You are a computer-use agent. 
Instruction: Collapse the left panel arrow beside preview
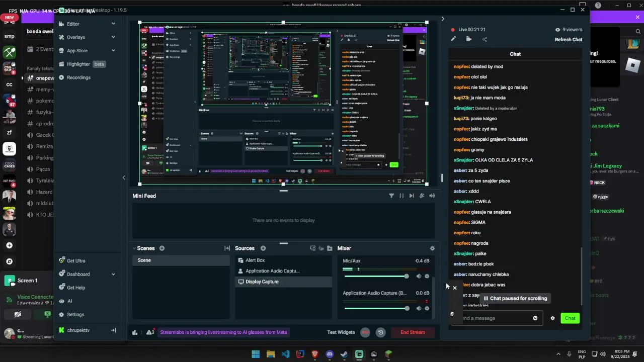point(124,177)
